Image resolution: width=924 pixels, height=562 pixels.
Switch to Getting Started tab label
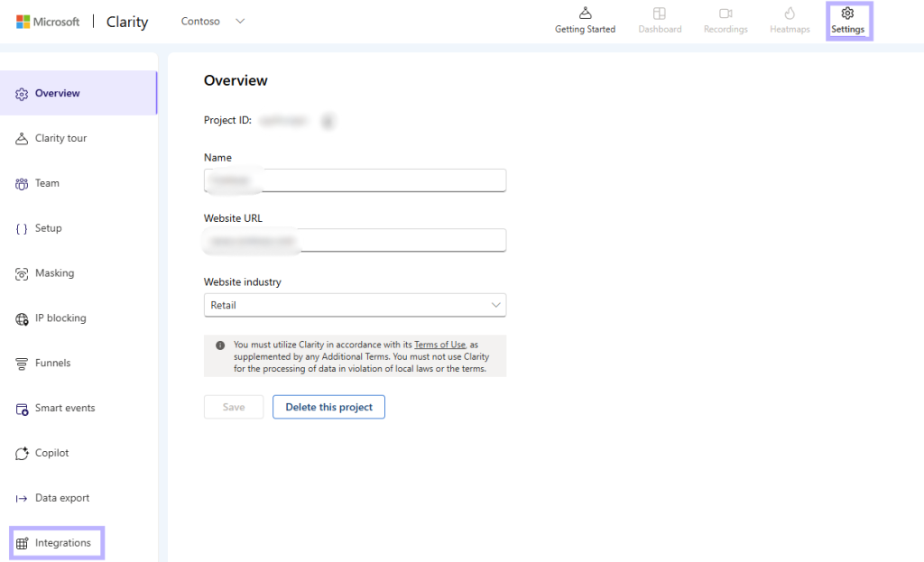[x=585, y=30]
